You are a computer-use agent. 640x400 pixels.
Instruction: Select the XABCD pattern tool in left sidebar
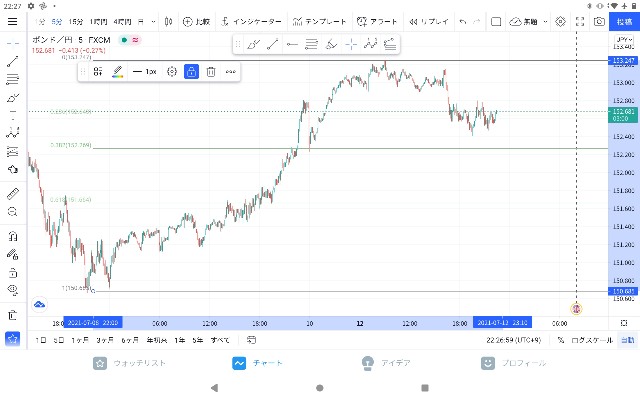tap(13, 133)
